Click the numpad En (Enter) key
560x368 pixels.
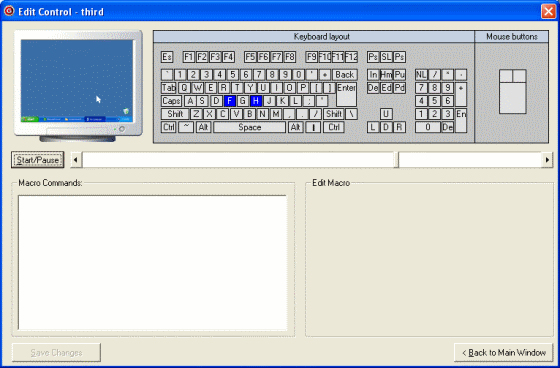tap(461, 121)
